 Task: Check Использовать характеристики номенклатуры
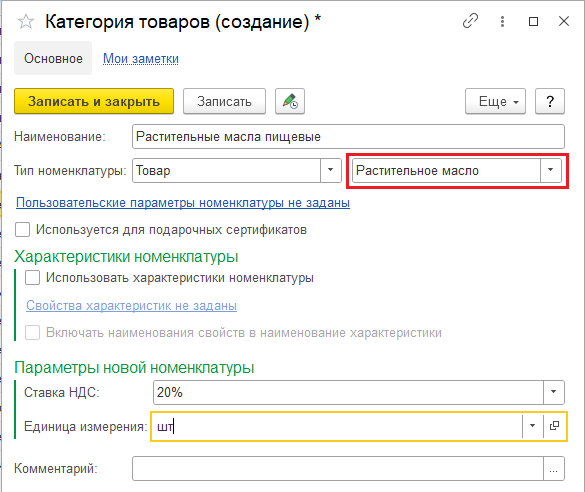click(32, 278)
